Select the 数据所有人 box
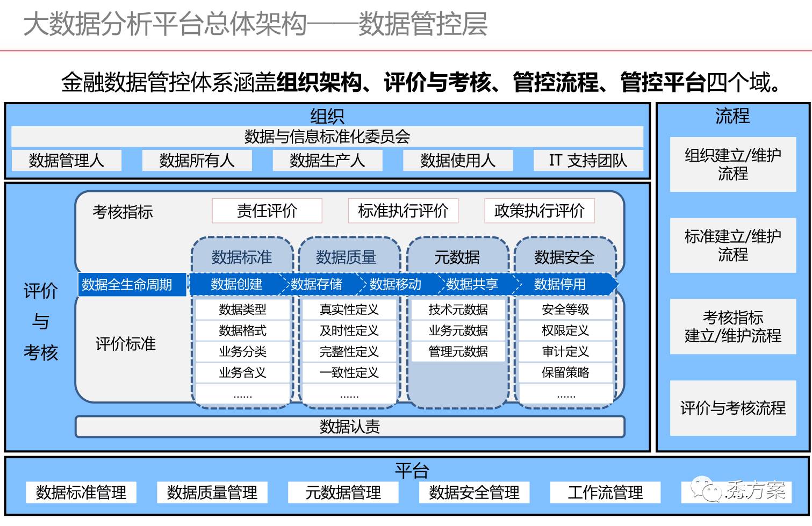812x526 pixels. [197, 161]
